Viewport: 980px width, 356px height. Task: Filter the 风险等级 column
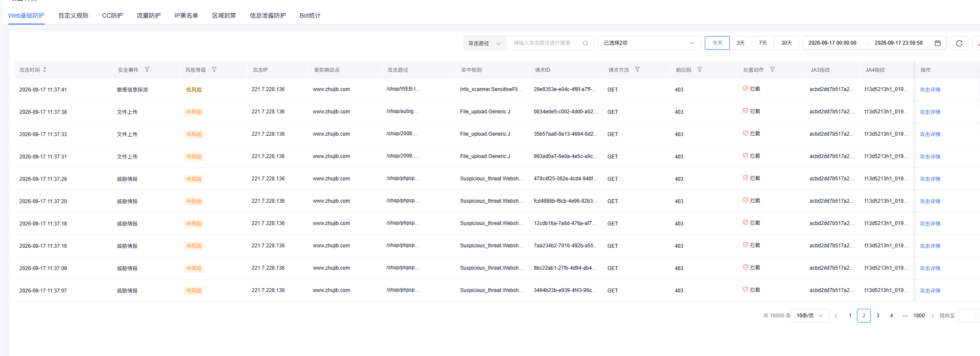coord(214,70)
